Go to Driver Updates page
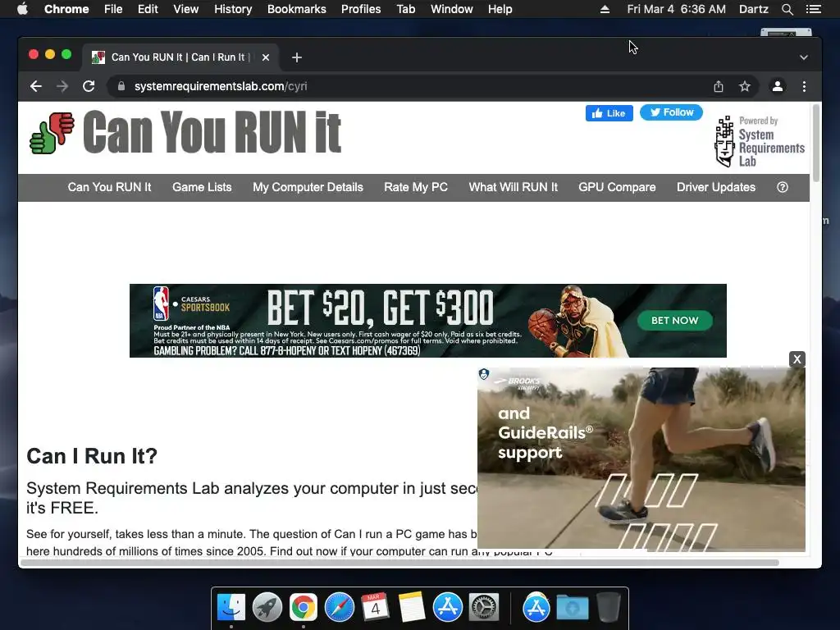 [x=715, y=187]
